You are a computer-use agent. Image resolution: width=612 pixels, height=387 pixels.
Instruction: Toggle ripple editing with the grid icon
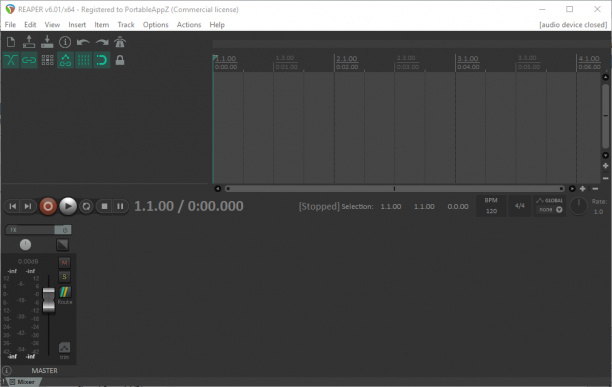point(47,60)
